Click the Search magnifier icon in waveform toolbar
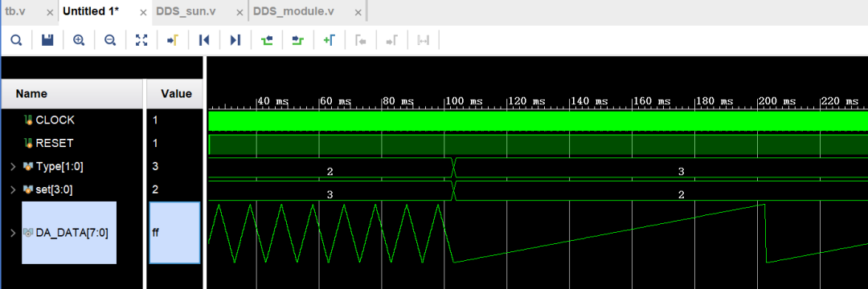 click(17, 40)
